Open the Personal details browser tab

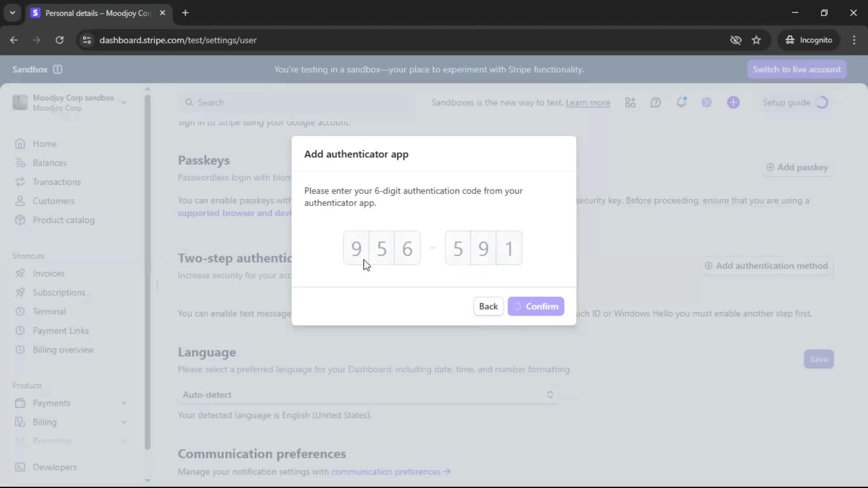pos(97,13)
